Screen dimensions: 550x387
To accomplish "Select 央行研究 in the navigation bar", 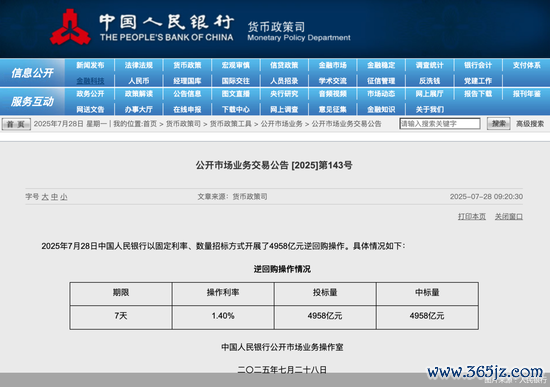I will (x=284, y=94).
